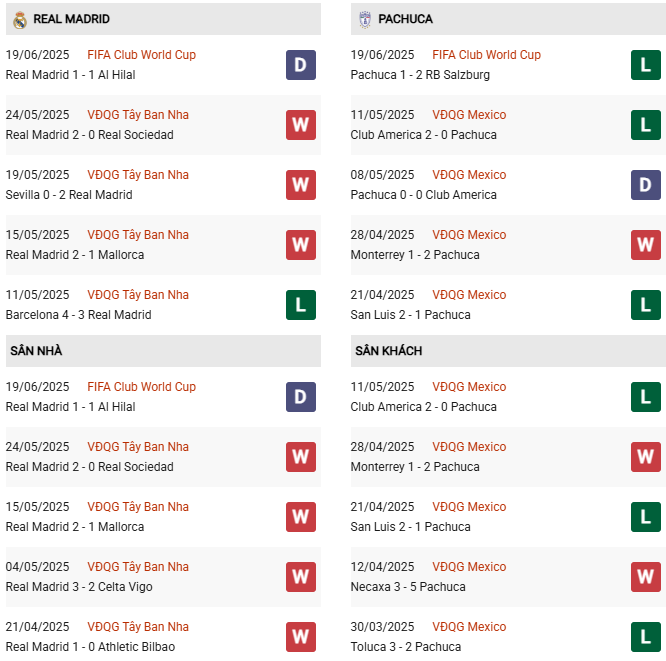Click the L badge for Toluca 3-2 Pachuca
This screenshot has width=666, height=661.
pos(646,637)
